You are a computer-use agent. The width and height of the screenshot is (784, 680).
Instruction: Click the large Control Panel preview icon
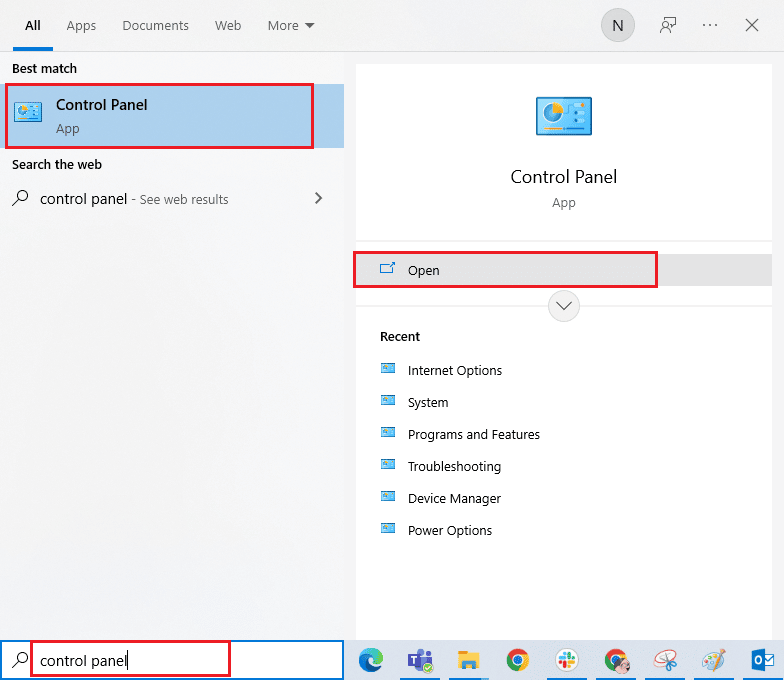point(564,116)
